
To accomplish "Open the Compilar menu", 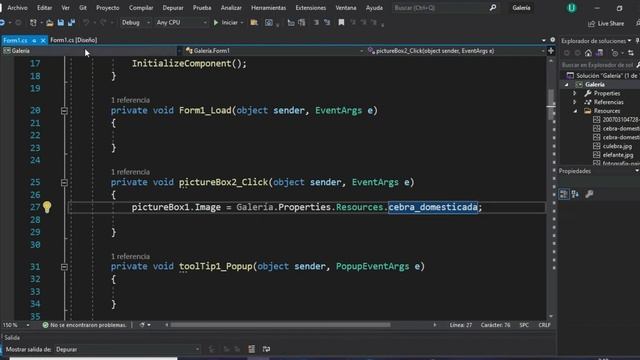I will [x=141, y=8].
